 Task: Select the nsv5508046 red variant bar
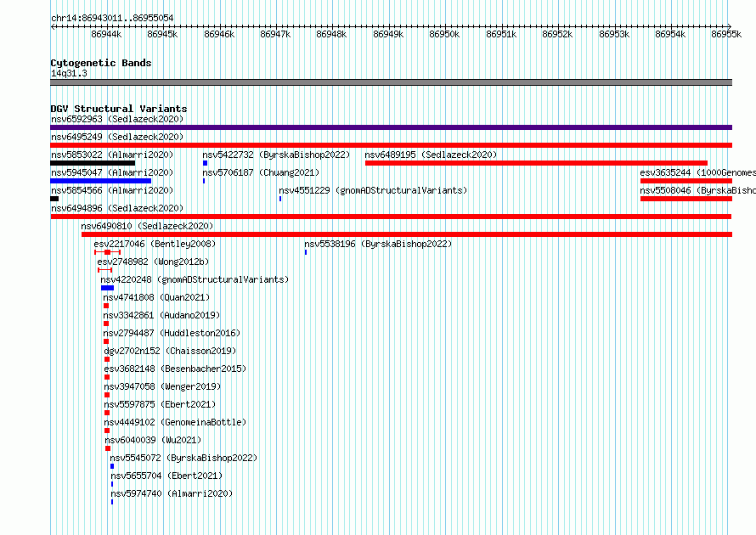coord(686,199)
